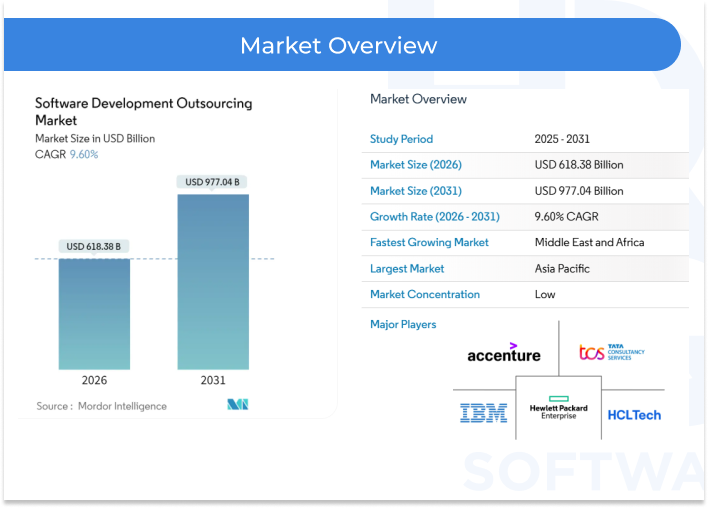Click the 'Asia Pacific' value
Screen dimensions: 708x508
(562, 269)
